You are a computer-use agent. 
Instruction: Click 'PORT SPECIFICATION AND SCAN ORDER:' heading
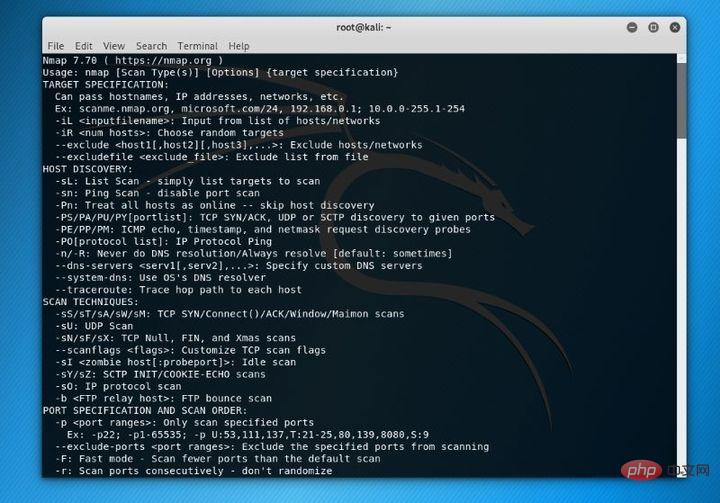pos(145,410)
